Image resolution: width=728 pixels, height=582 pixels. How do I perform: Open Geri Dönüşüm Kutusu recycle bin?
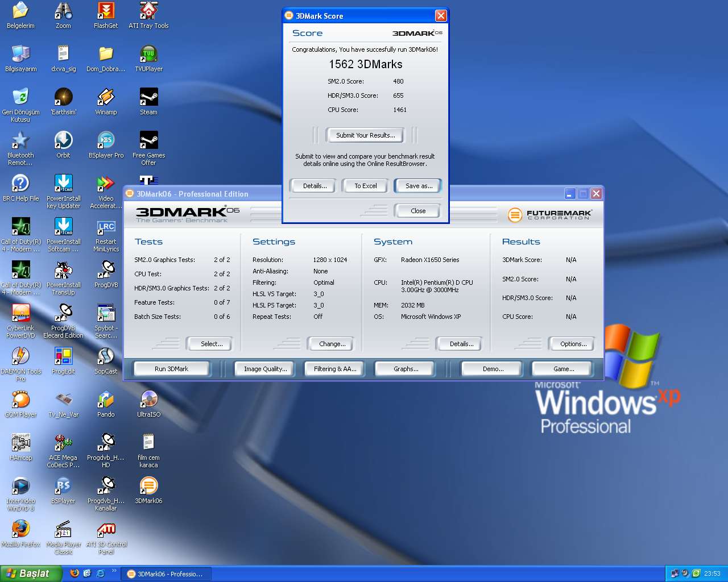click(20, 105)
